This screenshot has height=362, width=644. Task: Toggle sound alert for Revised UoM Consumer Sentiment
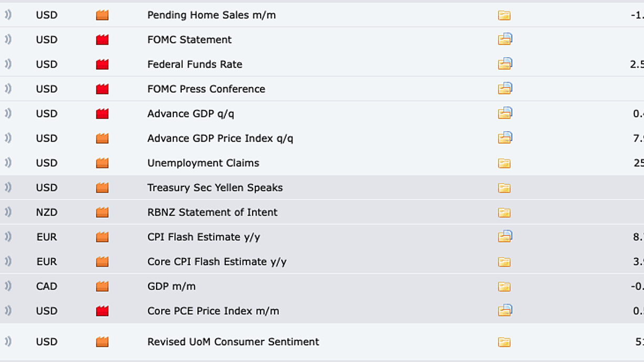coord(8,342)
